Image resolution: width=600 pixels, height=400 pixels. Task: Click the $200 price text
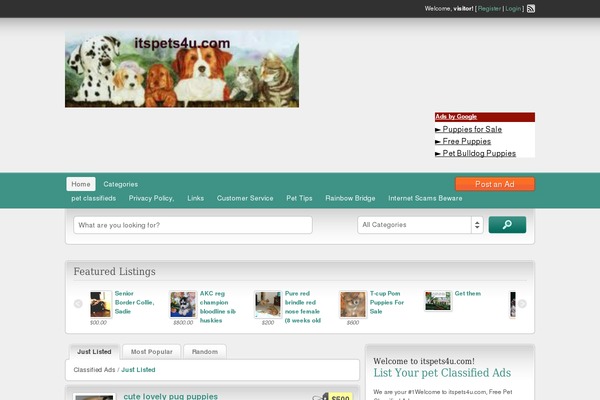[x=268, y=323]
